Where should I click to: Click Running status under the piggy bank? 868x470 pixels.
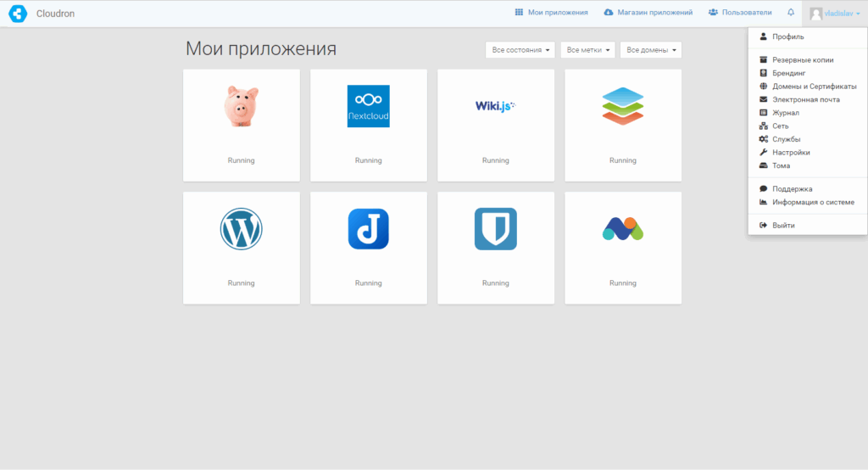tap(242, 160)
